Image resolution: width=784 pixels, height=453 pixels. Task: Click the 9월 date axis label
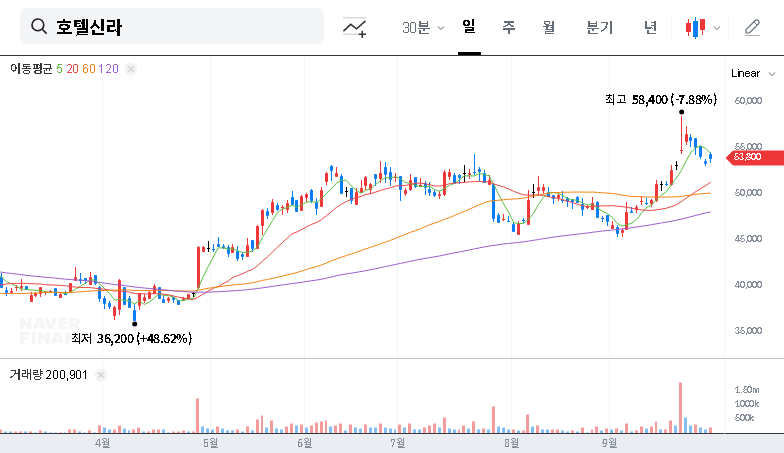click(x=610, y=443)
